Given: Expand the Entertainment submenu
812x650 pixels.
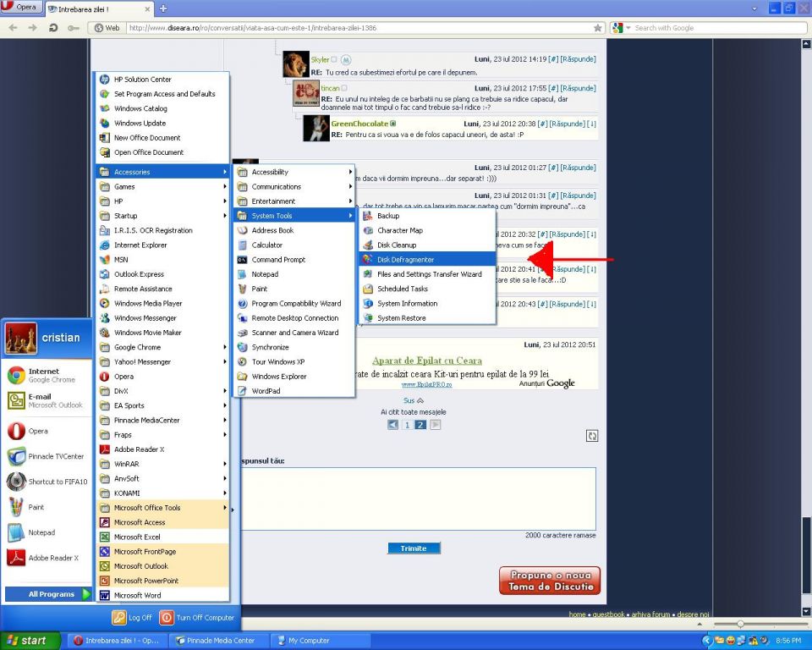Looking at the screenshot, I should (294, 201).
